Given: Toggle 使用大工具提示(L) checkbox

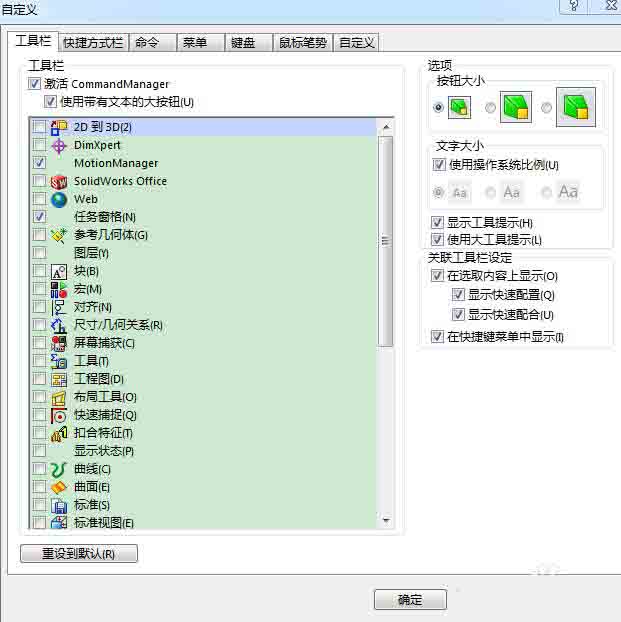Looking at the screenshot, I should point(437,239).
